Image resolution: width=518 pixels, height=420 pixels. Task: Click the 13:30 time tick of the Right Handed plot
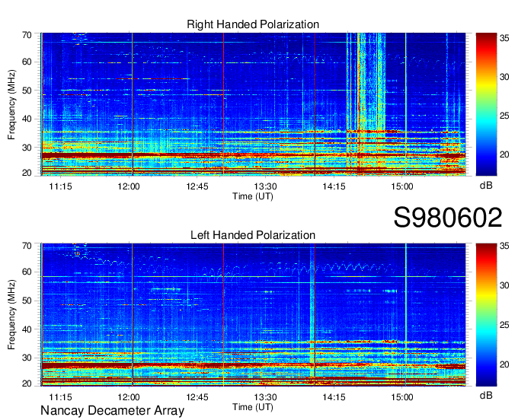(x=265, y=186)
